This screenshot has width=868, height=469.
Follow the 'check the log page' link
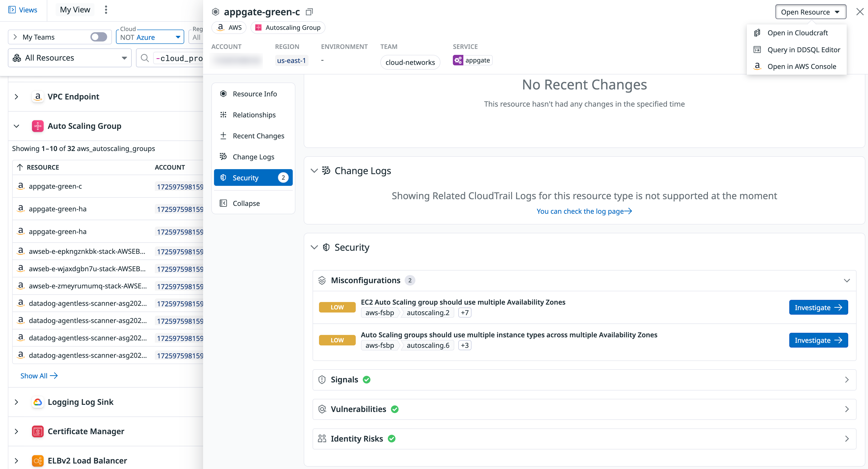pyautogui.click(x=584, y=211)
